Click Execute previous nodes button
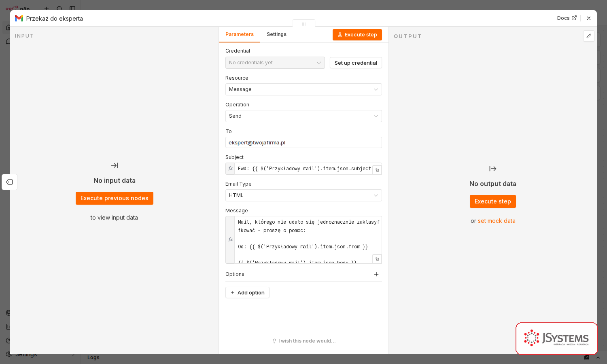Viewport: 607px width, 364px height. pyautogui.click(x=115, y=198)
